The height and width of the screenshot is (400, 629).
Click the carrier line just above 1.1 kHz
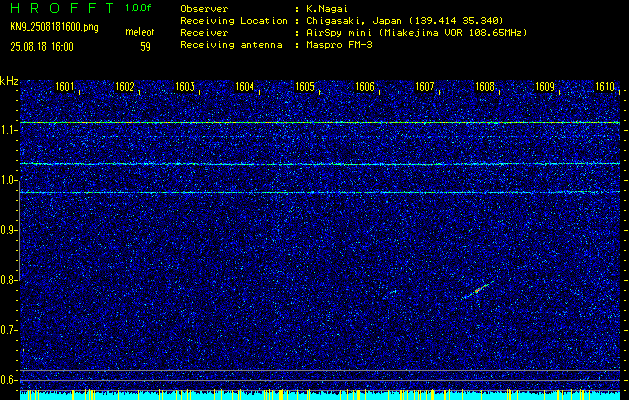(320, 122)
